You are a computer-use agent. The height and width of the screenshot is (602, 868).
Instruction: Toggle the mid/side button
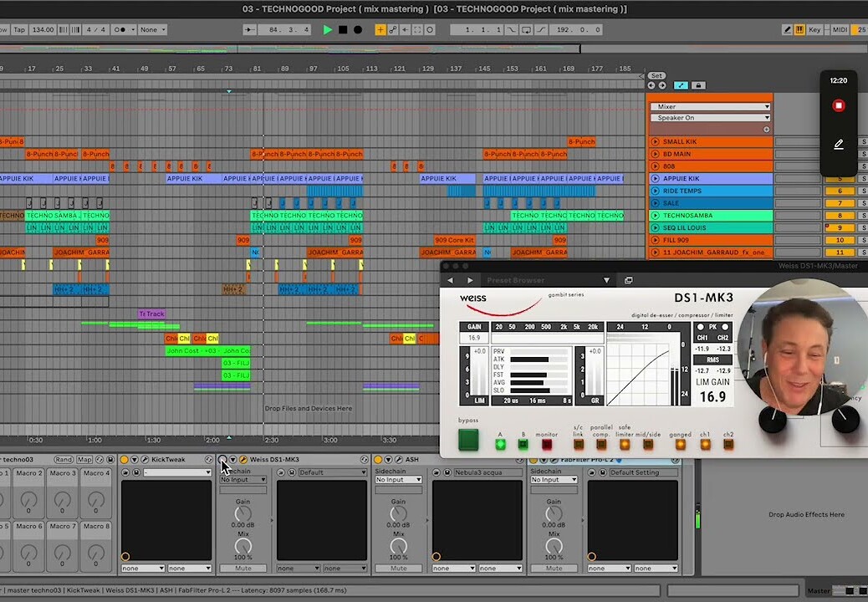tap(648, 444)
